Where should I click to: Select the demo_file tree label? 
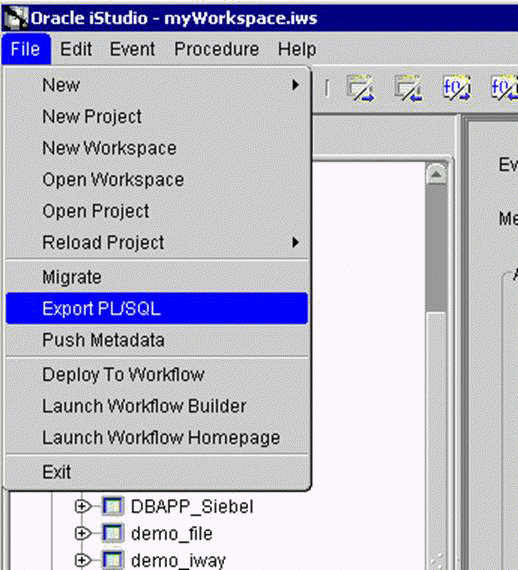click(172, 534)
